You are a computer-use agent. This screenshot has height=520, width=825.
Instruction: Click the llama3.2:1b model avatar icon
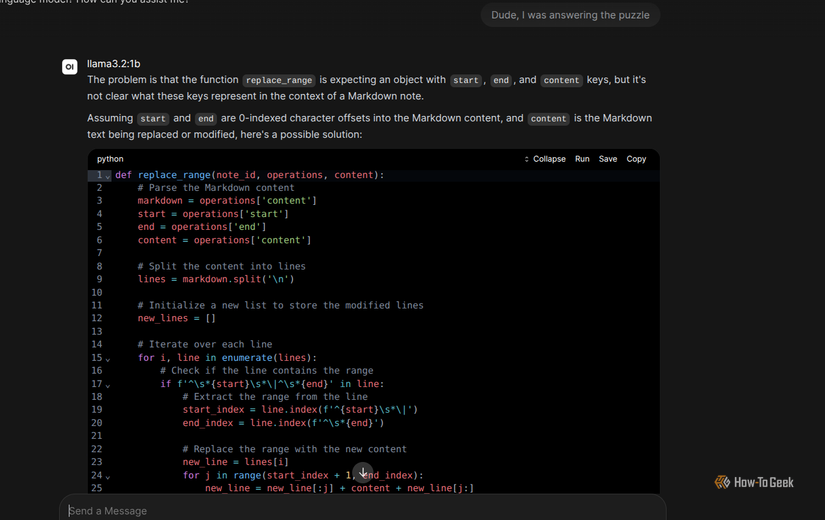coord(69,67)
